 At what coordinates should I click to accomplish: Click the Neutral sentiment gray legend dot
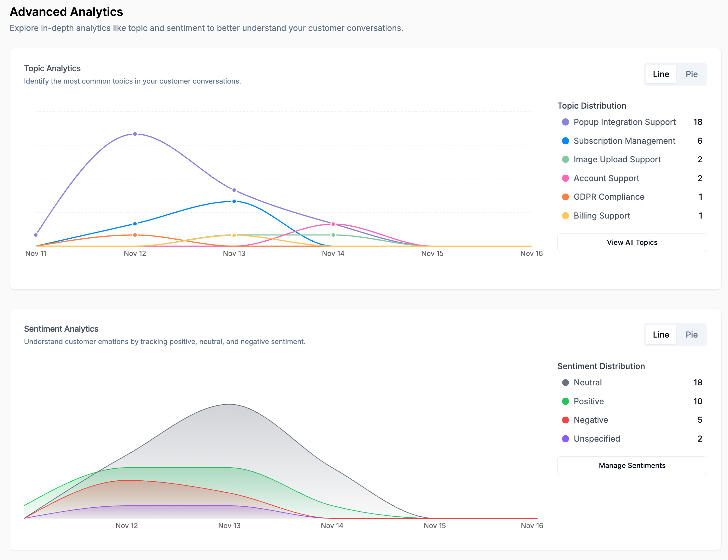pyautogui.click(x=565, y=383)
